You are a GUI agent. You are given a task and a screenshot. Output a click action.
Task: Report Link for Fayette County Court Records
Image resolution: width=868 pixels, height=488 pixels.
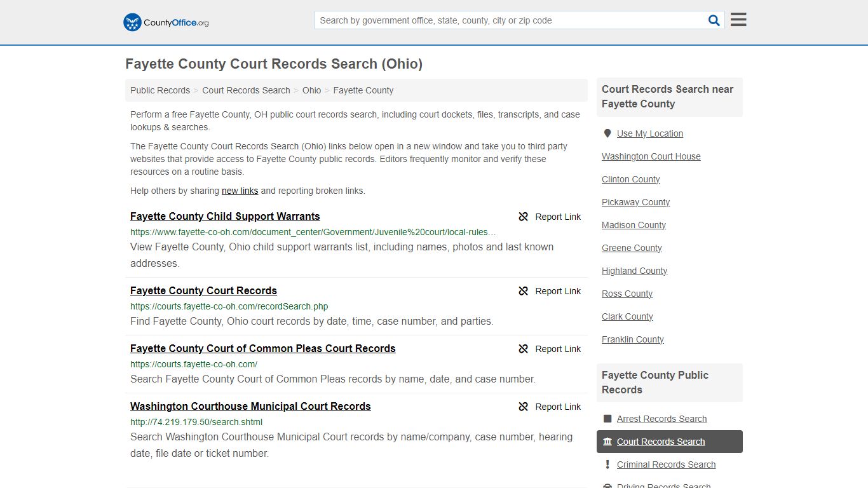[558, 291]
